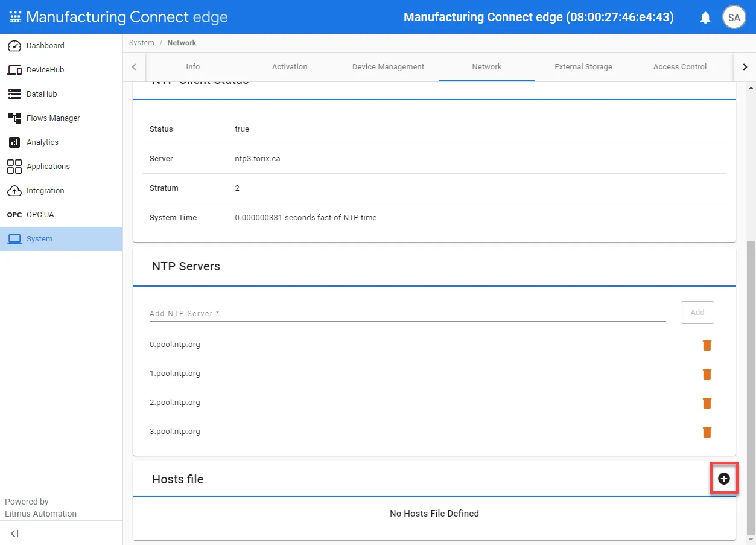The width and height of the screenshot is (756, 545).
Task: Click the Dashboard gauge icon
Action: [x=14, y=46]
